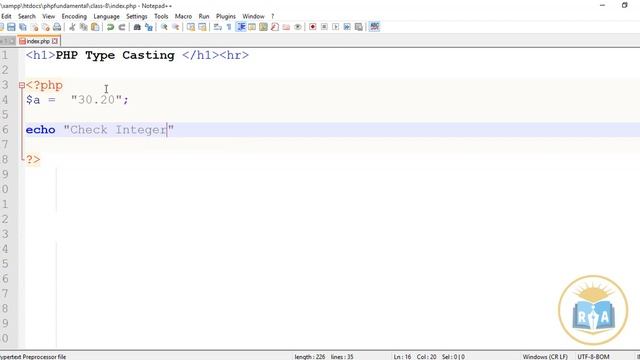The height and width of the screenshot is (360, 640).
Task: Click the PHP Type Casting heading text
Action: (x=115, y=56)
